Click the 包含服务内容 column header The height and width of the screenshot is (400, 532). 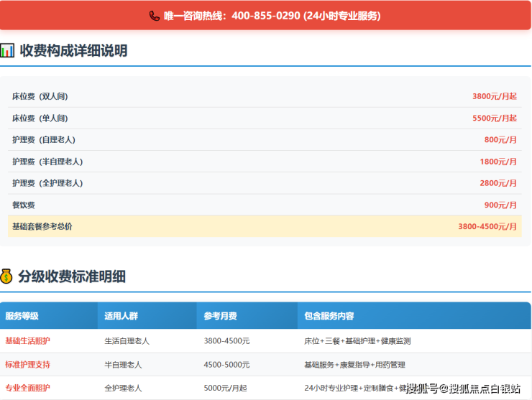click(329, 316)
